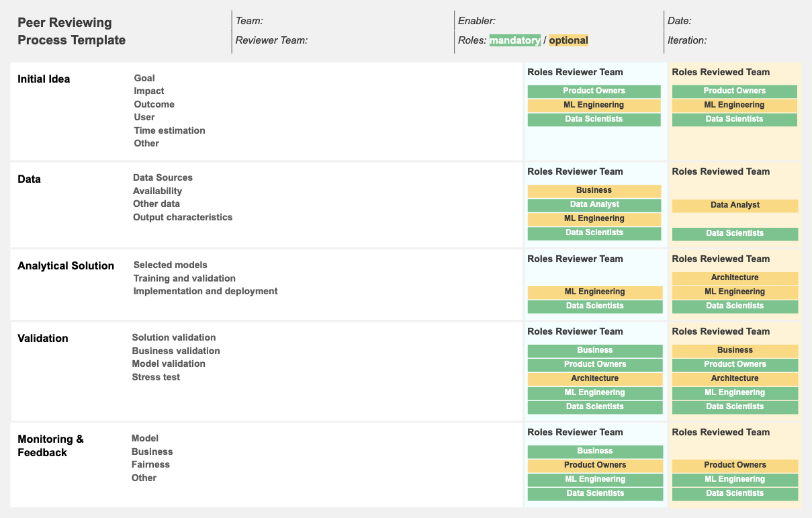
Task: Select the Peer Reviewing Process Template title
Action: point(71,32)
